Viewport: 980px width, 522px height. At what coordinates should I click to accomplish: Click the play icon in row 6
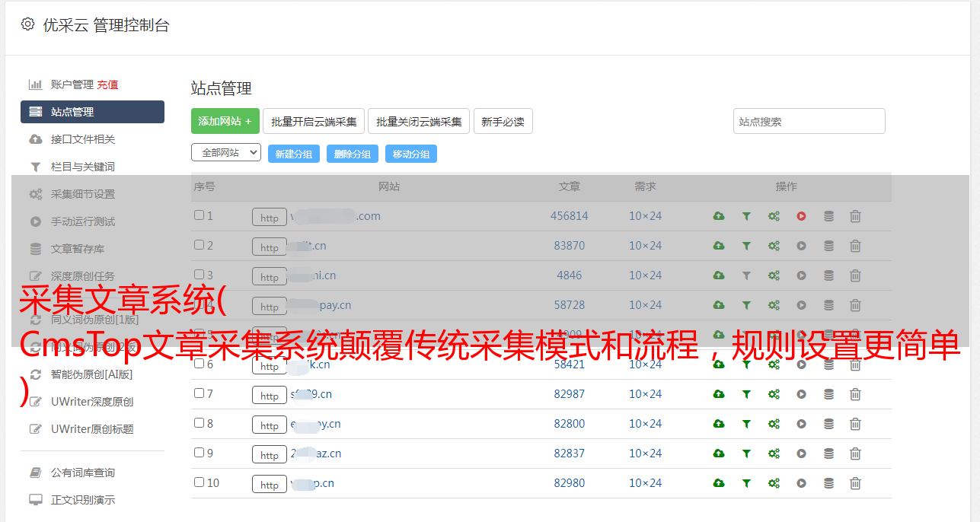point(801,364)
